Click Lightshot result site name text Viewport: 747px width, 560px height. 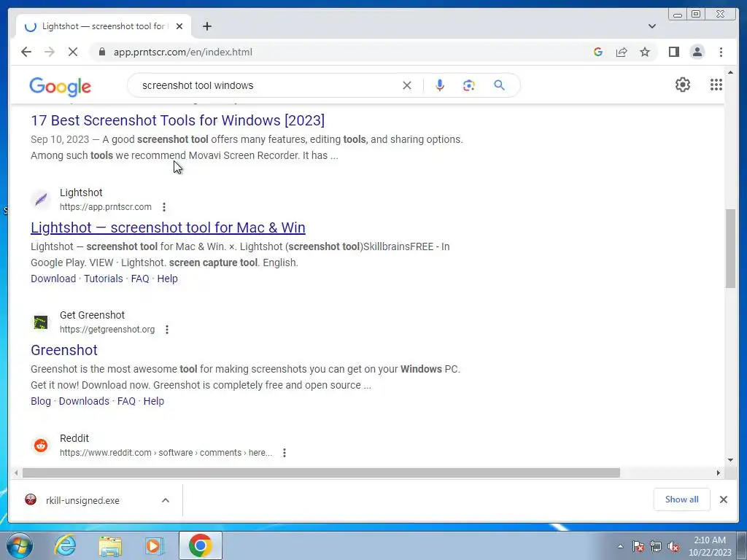click(x=81, y=192)
